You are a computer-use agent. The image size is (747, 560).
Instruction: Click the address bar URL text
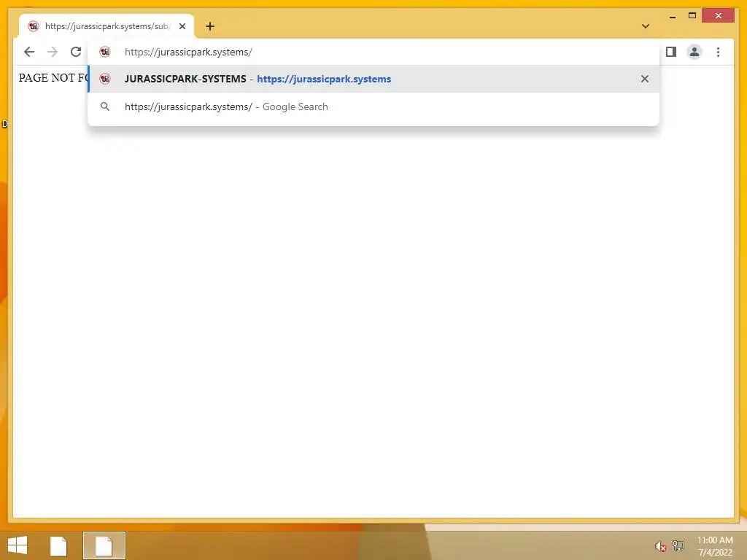tap(188, 52)
